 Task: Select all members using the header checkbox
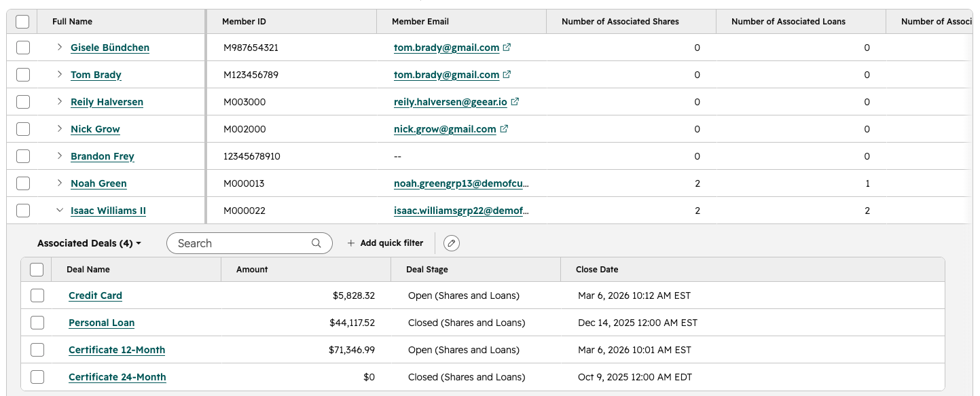click(22, 22)
